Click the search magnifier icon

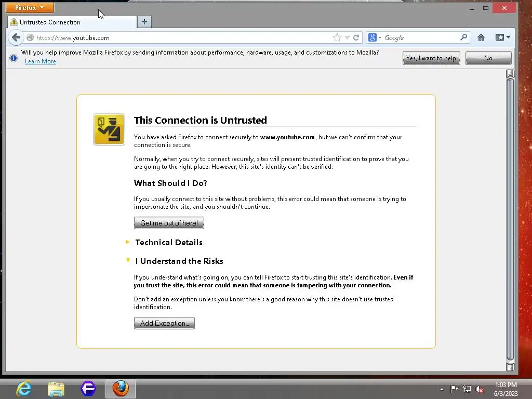[x=463, y=37]
